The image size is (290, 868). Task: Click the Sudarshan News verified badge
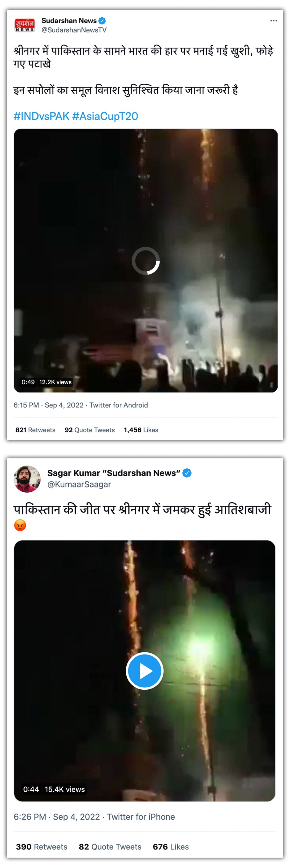(102, 21)
